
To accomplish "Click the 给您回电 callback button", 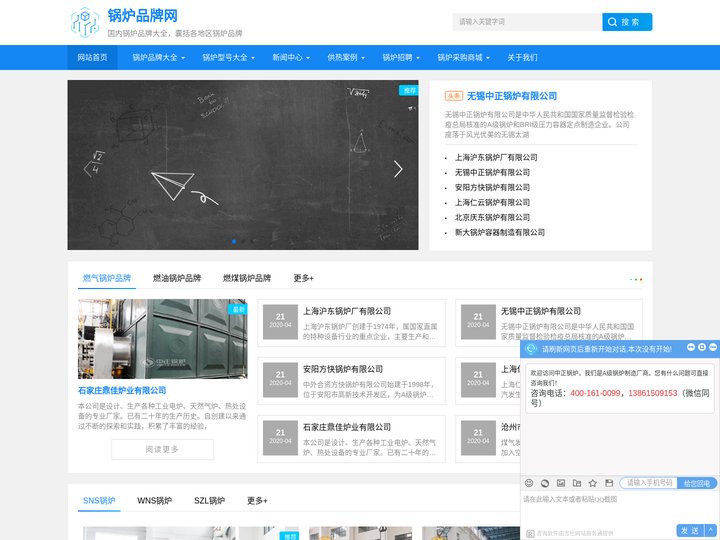I will tap(697, 483).
